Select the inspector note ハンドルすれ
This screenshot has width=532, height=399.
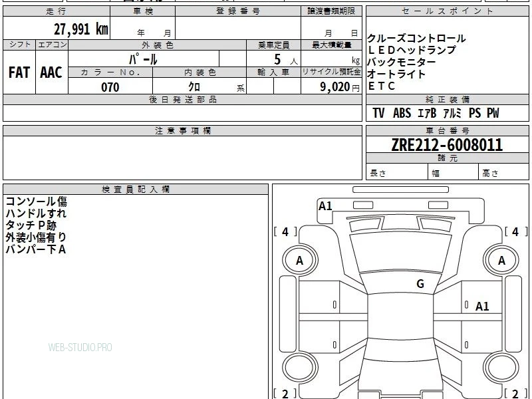click(36, 213)
